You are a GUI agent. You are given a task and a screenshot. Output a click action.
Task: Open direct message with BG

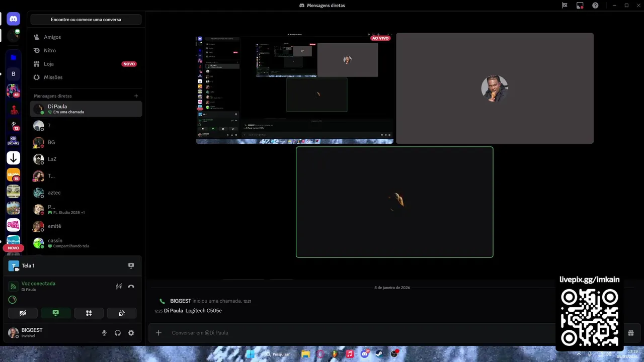(86, 142)
